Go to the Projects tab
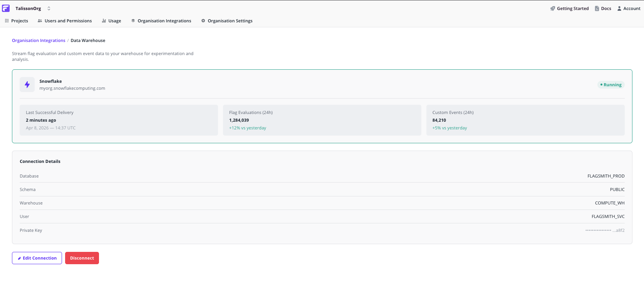Viewport: 644px width, 290px height. (20, 21)
